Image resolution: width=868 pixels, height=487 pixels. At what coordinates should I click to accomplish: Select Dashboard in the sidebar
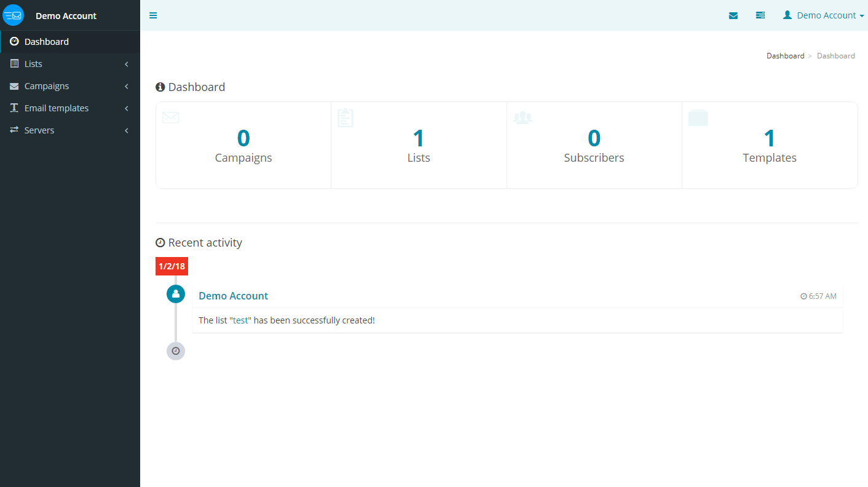click(46, 42)
